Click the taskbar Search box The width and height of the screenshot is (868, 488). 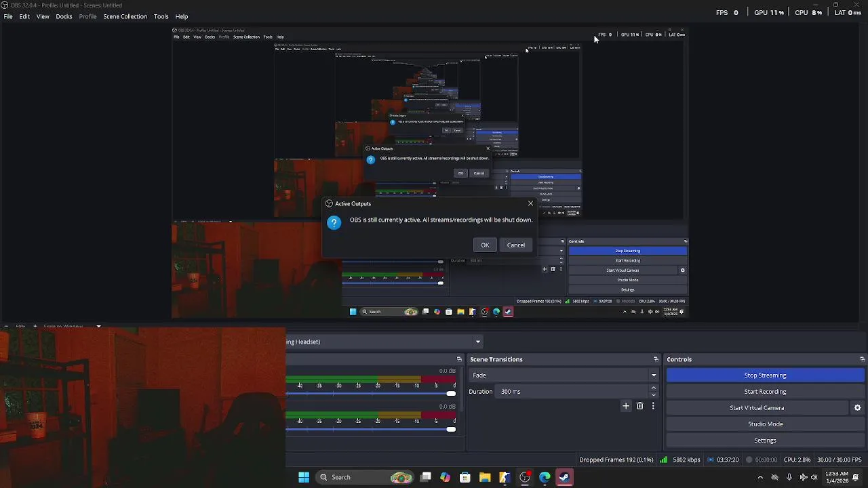pos(366,477)
